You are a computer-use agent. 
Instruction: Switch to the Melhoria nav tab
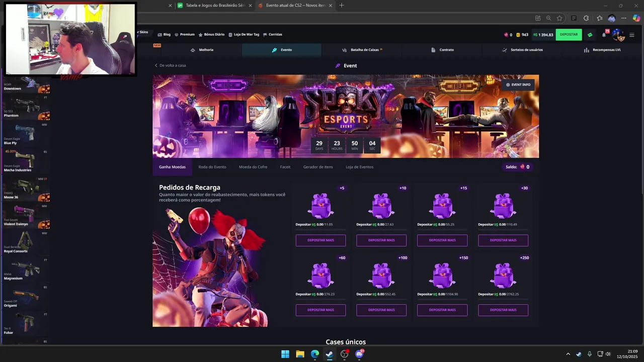click(x=202, y=50)
